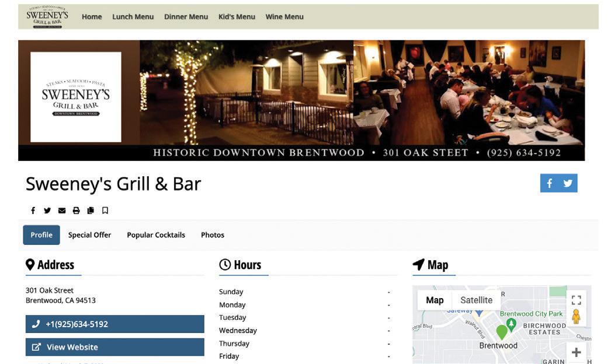Switch to the Special Offer tab
This screenshot has height=364, width=611.
pos(89,235)
